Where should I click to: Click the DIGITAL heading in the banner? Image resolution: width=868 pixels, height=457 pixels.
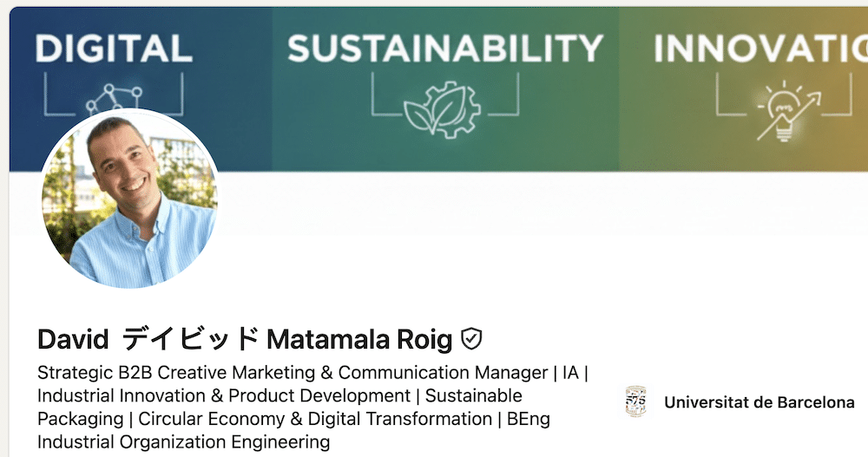(x=113, y=49)
